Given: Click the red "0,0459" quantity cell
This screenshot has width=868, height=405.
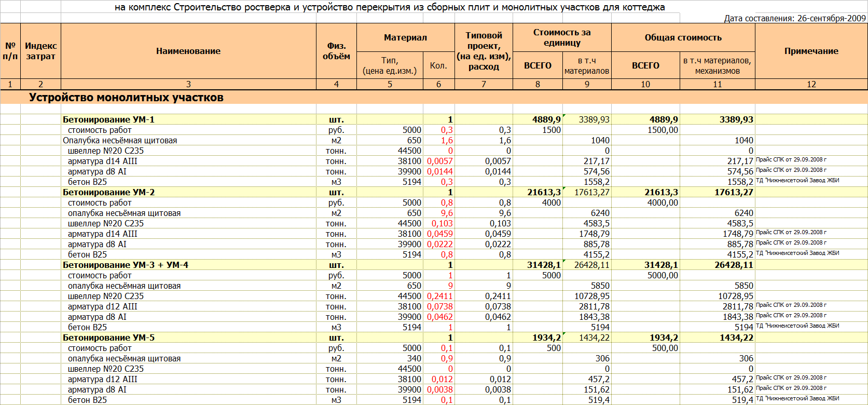Looking at the screenshot, I should click(x=440, y=234).
